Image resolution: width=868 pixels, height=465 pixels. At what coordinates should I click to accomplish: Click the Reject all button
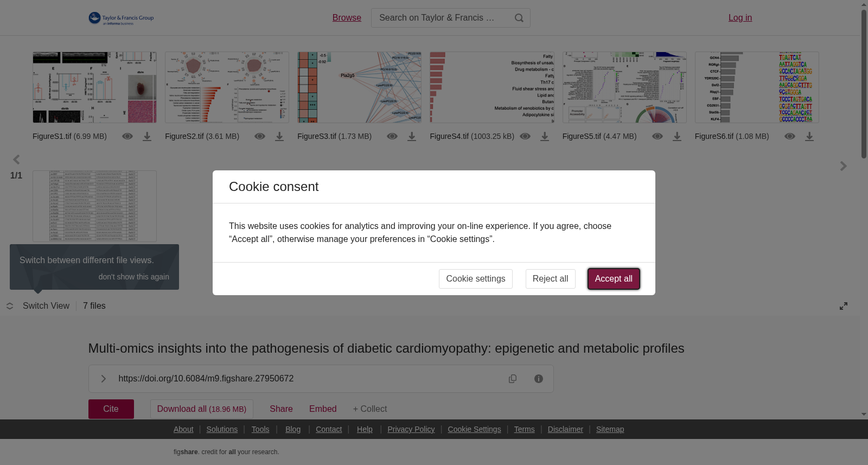(550, 279)
